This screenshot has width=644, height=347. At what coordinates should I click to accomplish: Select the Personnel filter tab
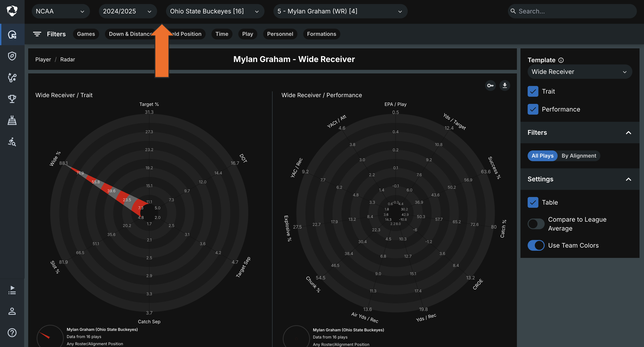(280, 34)
